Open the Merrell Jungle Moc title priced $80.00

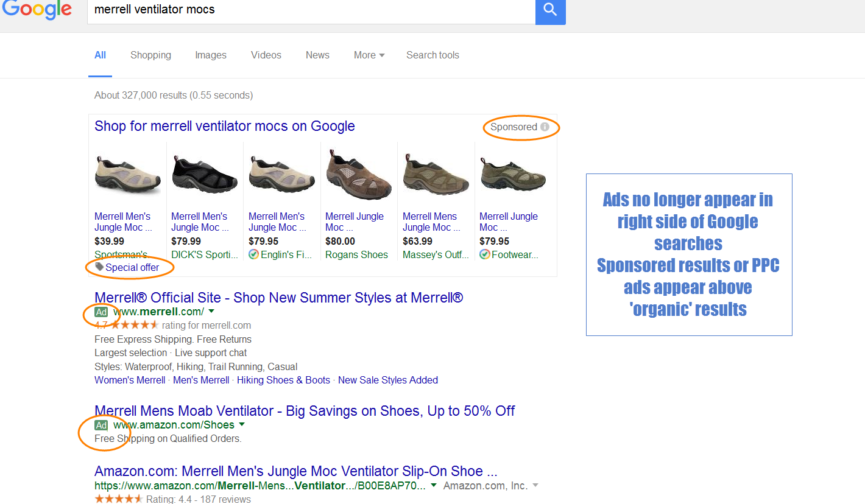(x=355, y=222)
